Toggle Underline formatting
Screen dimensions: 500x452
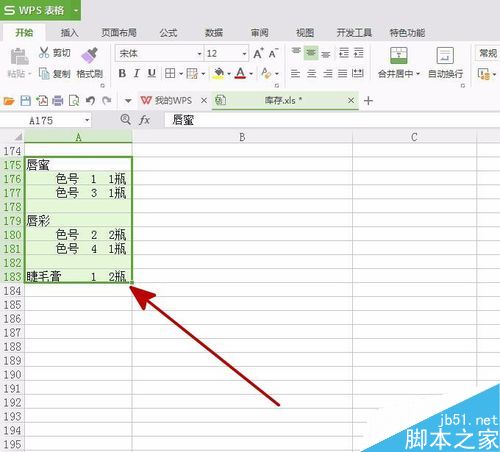pyautogui.click(x=152, y=73)
